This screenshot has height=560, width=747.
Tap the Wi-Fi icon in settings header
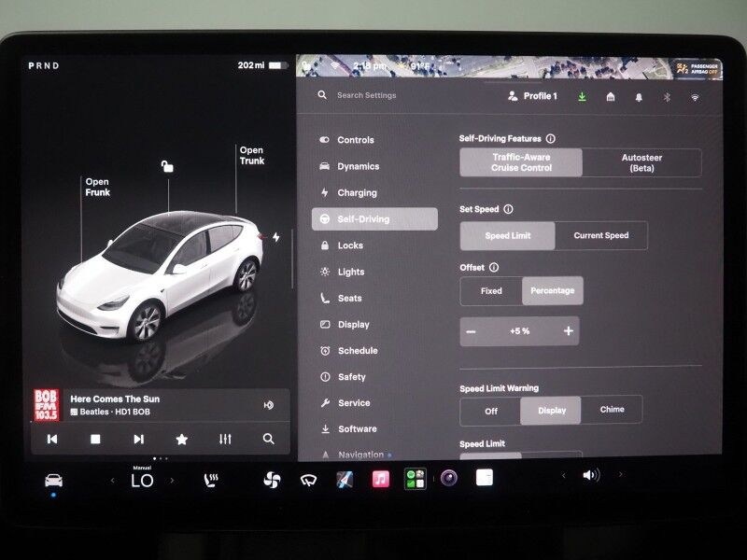pos(695,98)
